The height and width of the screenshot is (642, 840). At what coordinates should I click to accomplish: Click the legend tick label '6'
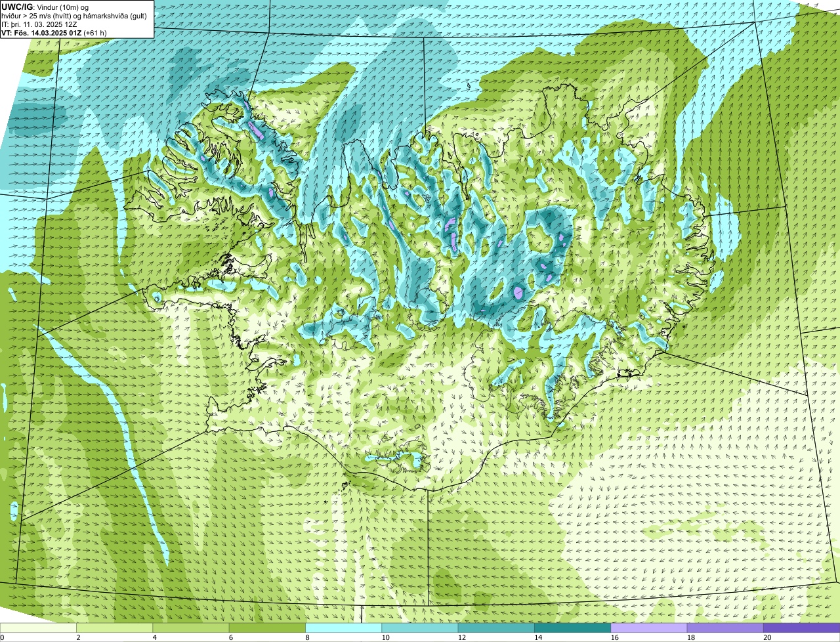click(x=231, y=637)
